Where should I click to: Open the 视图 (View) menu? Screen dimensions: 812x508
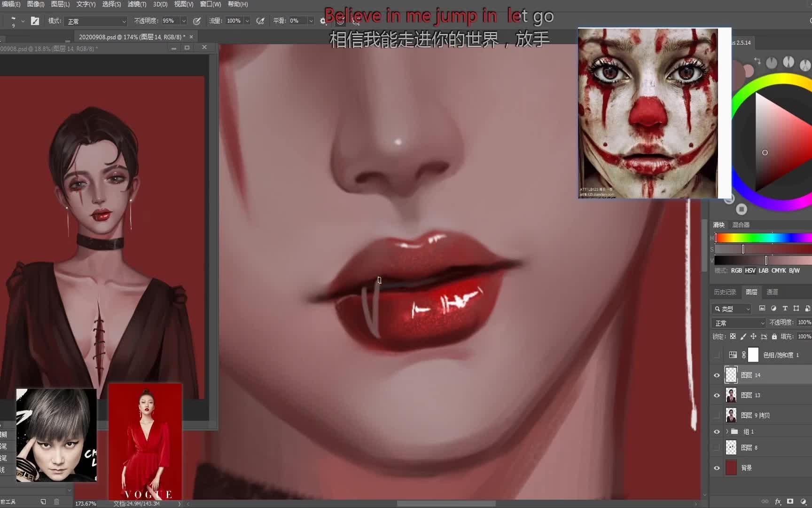[x=184, y=4]
